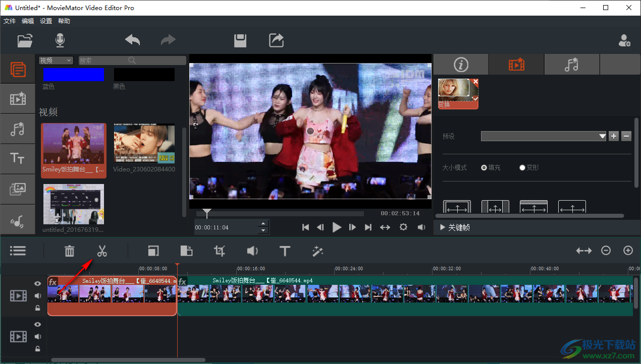Switch to the audio filter tab
This screenshot has width=641, height=364.
[x=571, y=65]
